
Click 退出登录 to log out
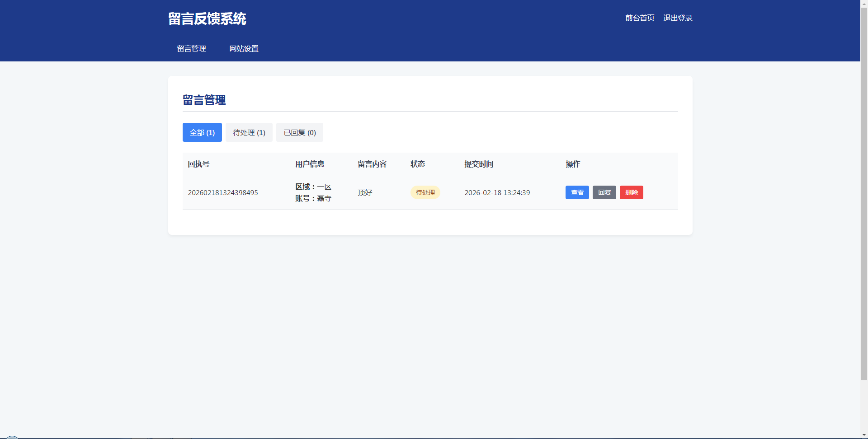[x=678, y=18]
